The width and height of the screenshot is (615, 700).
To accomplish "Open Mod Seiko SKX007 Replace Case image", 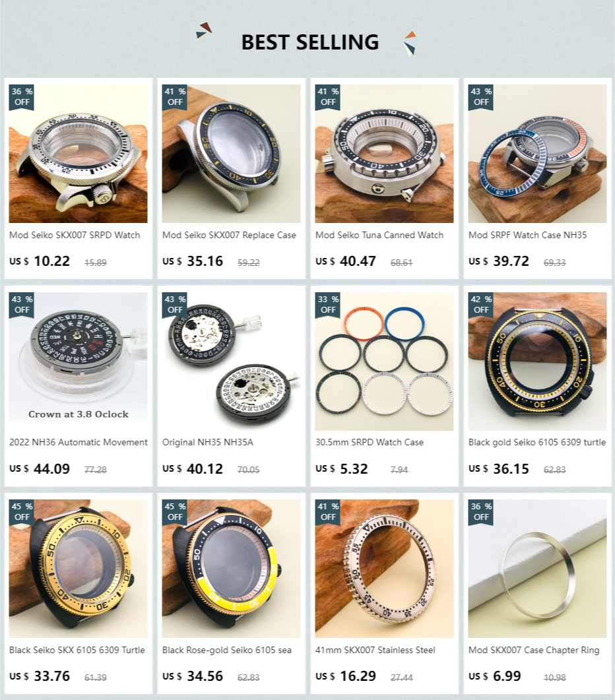I will pyautogui.click(x=232, y=154).
